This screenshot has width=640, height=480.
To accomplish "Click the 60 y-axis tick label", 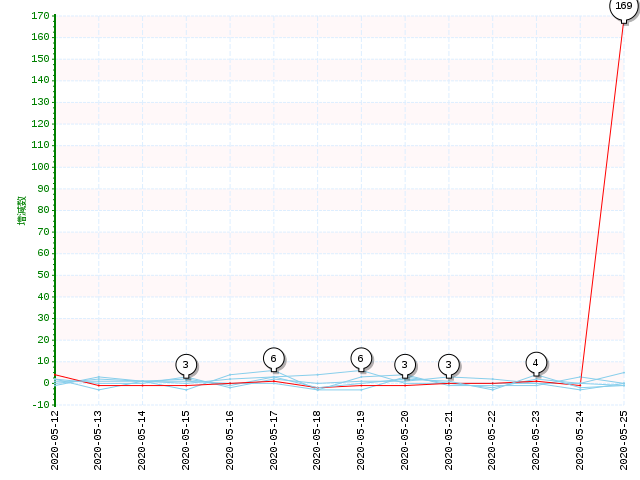I will [43, 253].
